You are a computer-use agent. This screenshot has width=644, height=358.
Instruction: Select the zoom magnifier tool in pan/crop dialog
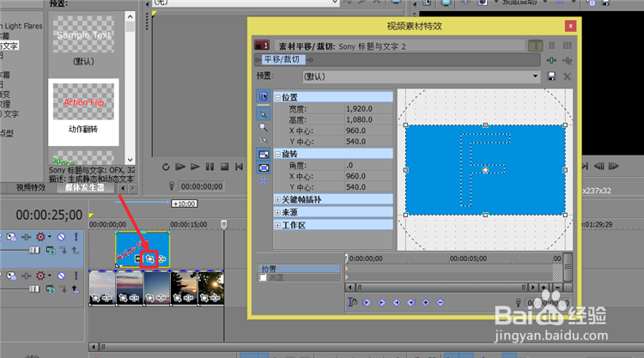pos(264,127)
